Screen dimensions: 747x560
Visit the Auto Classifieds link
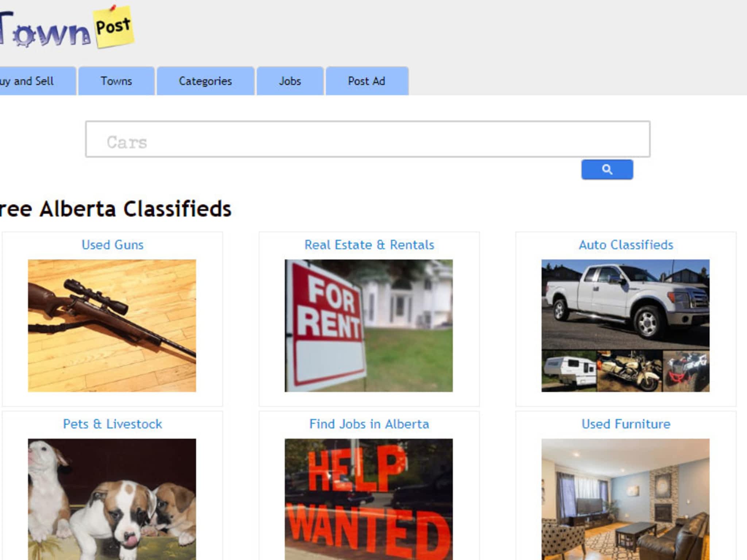pos(626,245)
